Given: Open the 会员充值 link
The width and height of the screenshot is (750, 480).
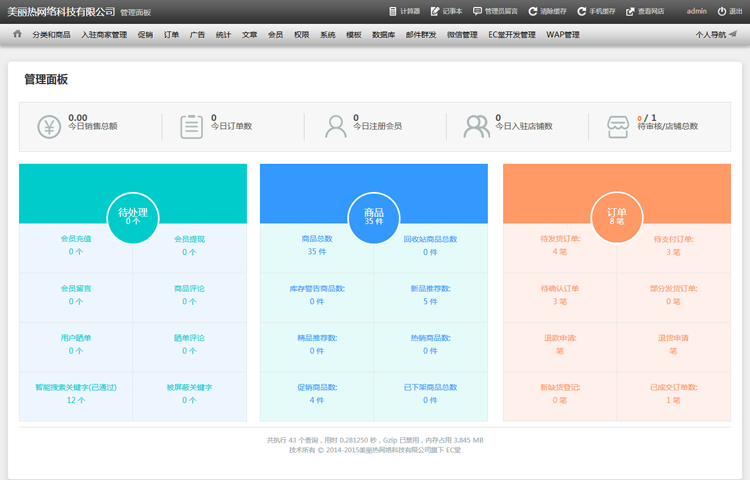Looking at the screenshot, I should [x=76, y=239].
